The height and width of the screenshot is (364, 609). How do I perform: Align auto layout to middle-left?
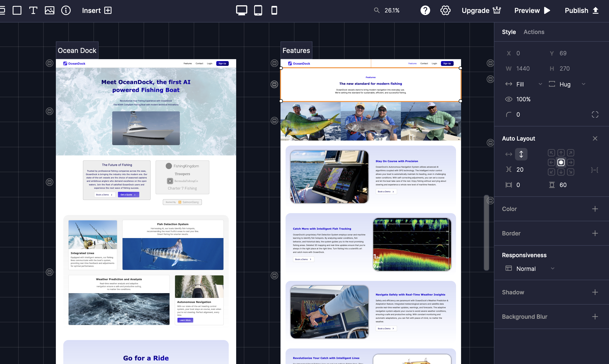(551, 162)
